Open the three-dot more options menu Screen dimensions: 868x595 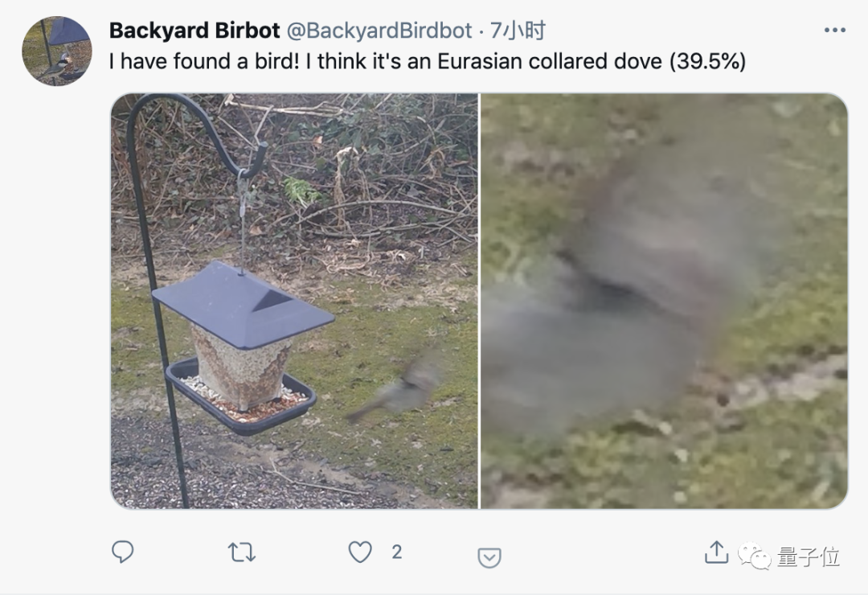[x=835, y=30]
